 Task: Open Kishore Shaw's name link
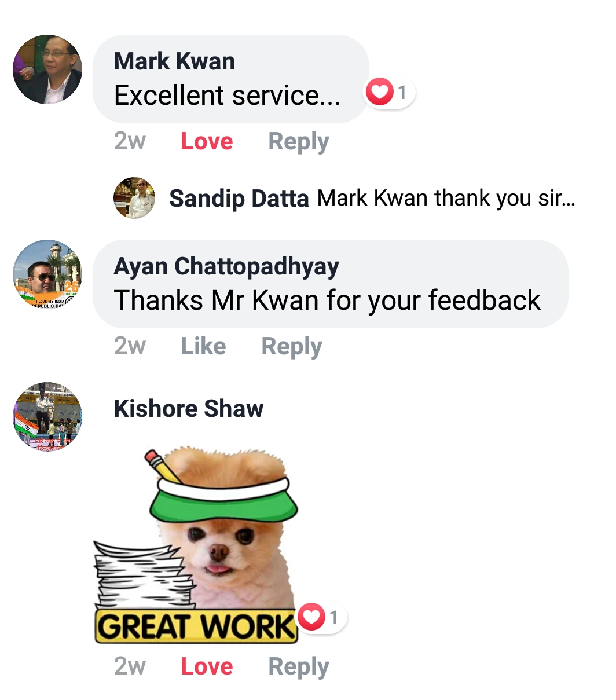click(189, 409)
